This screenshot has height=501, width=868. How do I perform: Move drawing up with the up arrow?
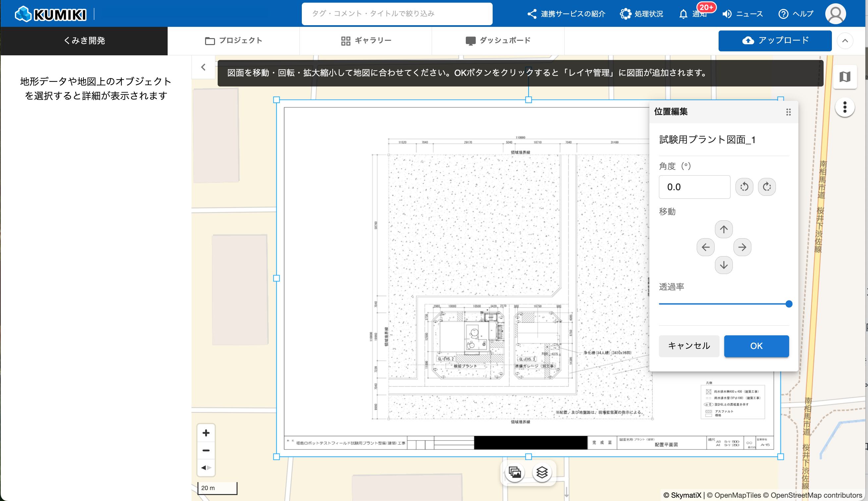point(724,229)
